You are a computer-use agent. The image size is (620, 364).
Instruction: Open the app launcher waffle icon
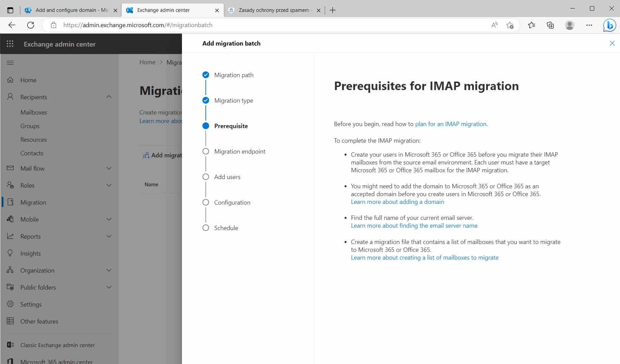click(x=10, y=44)
